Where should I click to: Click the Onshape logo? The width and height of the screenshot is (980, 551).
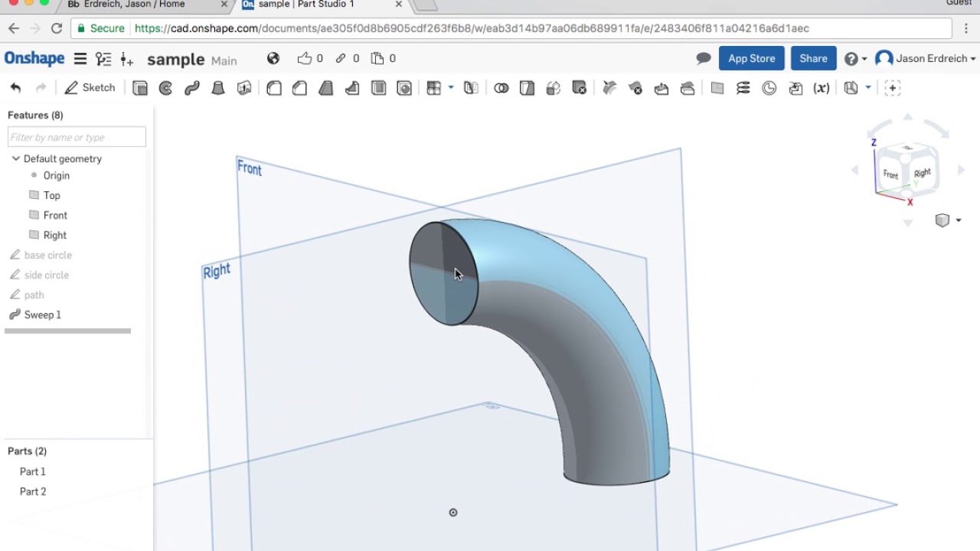[x=34, y=59]
